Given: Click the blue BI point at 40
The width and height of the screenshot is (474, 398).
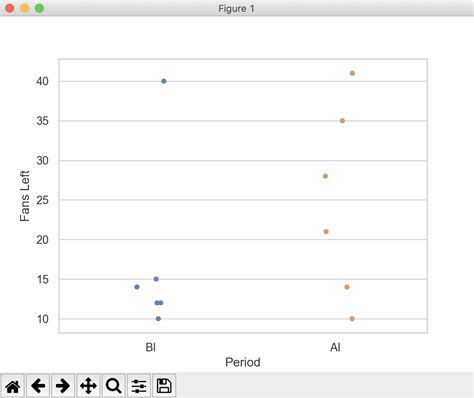Looking at the screenshot, I should coord(164,81).
